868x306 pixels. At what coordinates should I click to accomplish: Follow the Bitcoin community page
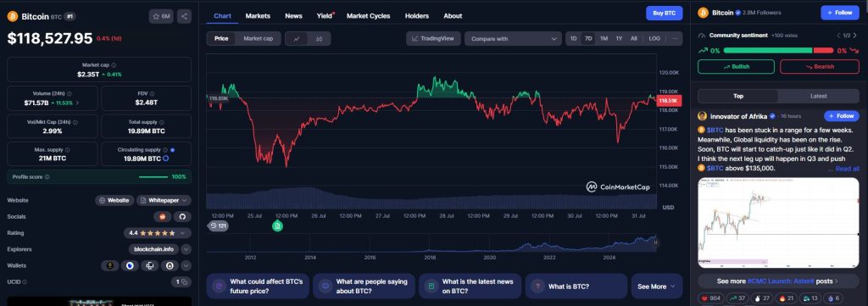[x=840, y=13]
